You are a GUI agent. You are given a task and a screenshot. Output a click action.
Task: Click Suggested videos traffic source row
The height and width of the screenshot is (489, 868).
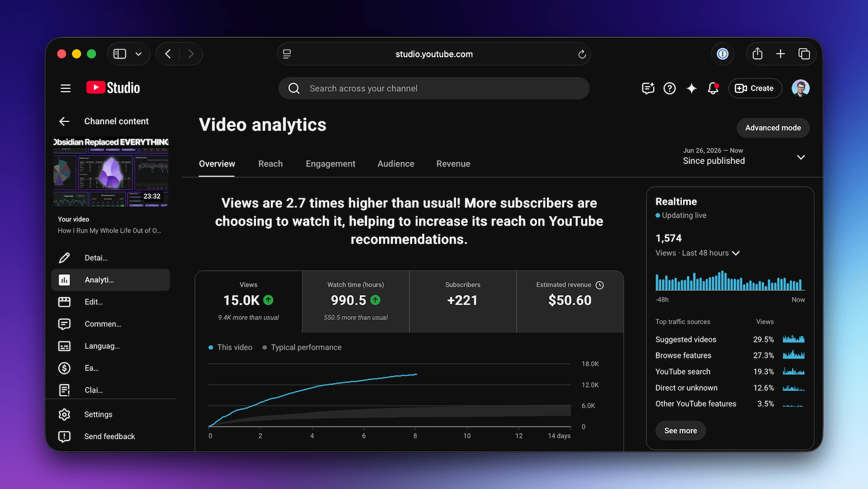[x=730, y=339]
